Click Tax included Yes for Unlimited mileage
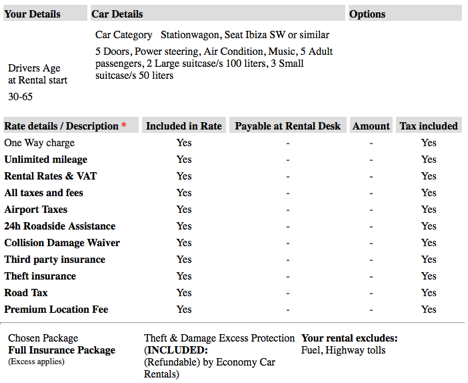Screen dimensions: 468x383 click(429, 159)
